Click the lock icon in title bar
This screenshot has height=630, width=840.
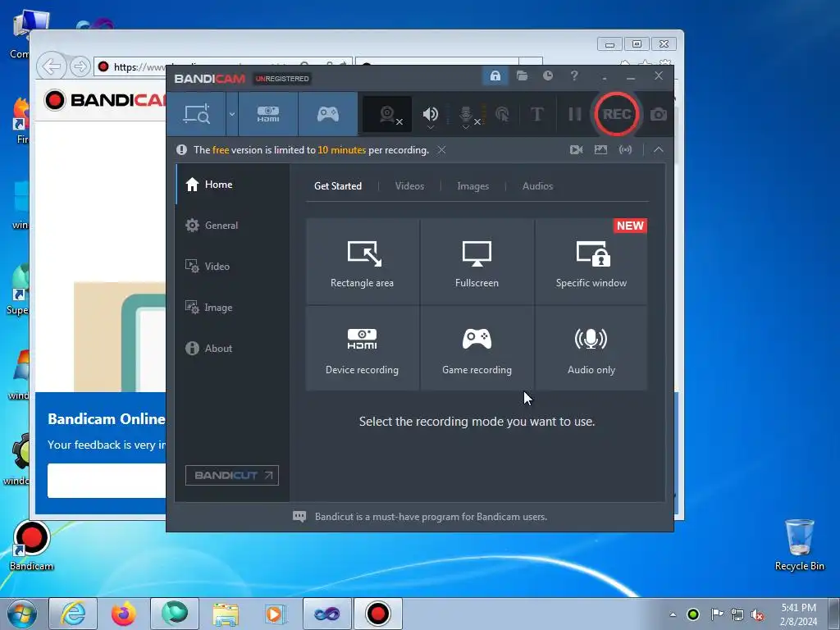pyautogui.click(x=495, y=76)
